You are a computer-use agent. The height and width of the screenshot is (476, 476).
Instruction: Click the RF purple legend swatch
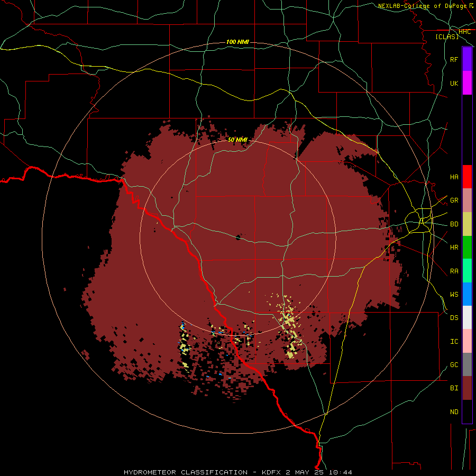pyautogui.click(x=467, y=59)
